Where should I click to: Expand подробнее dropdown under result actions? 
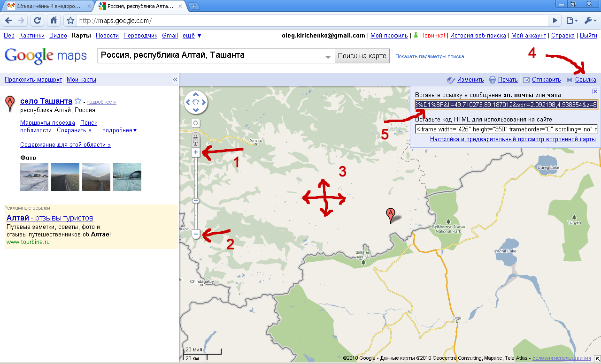tap(119, 130)
